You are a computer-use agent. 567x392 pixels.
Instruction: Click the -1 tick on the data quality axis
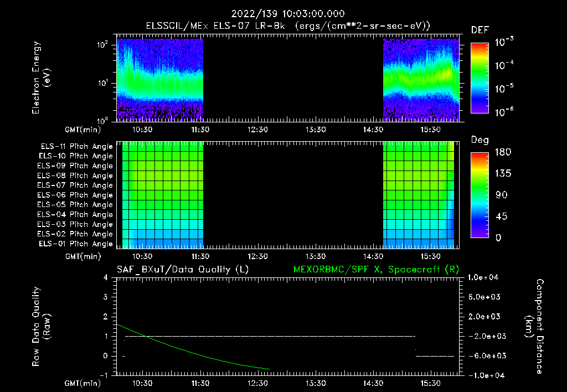point(104,375)
